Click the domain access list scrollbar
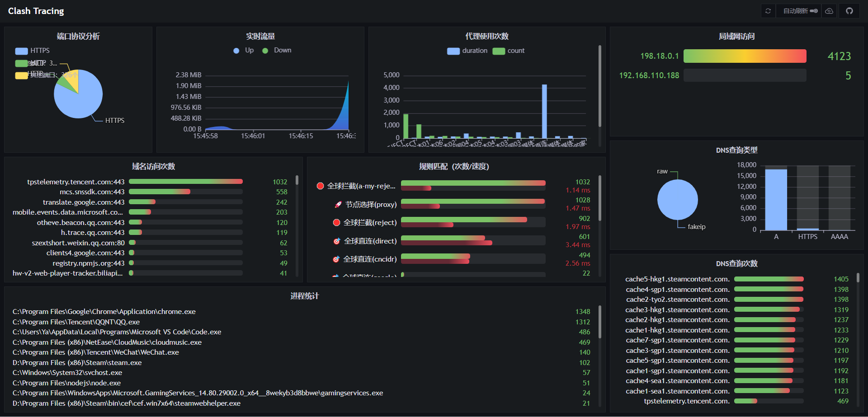 [297, 180]
